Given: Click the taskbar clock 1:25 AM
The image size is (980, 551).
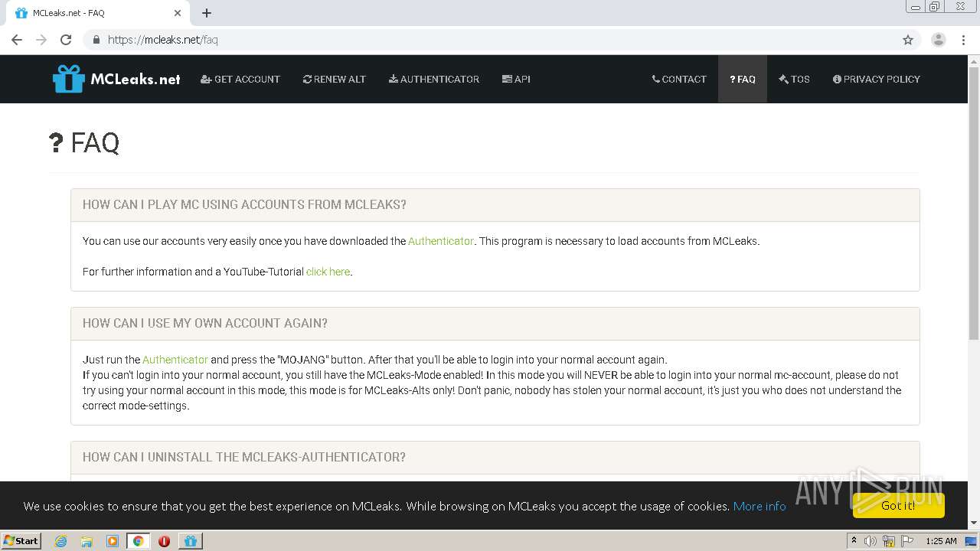Looking at the screenshot, I should coord(941,541).
